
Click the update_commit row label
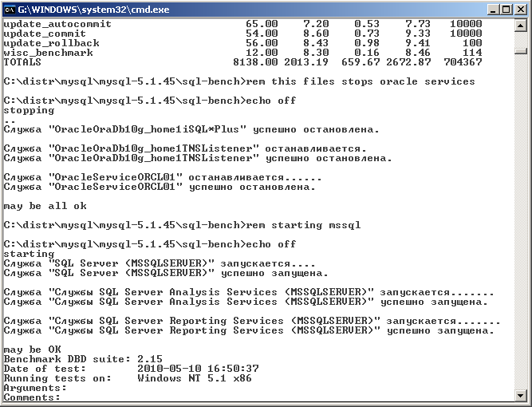pos(45,34)
